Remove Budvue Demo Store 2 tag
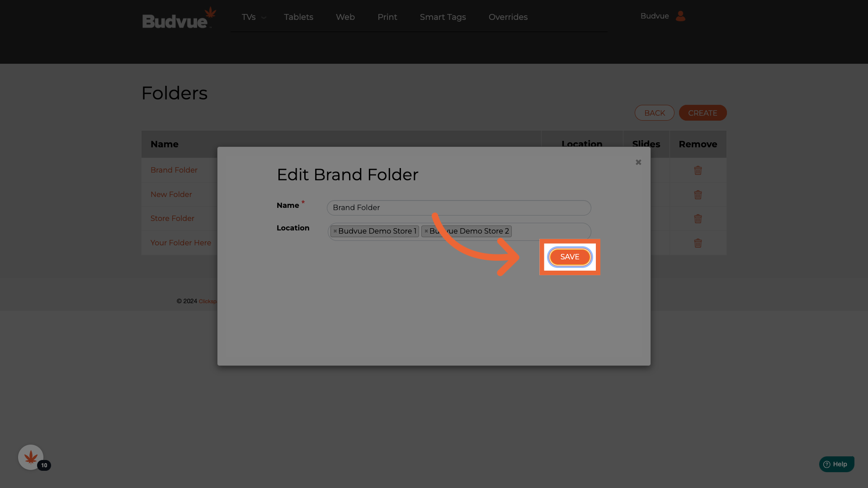Image resolution: width=868 pixels, height=488 pixels. (426, 231)
